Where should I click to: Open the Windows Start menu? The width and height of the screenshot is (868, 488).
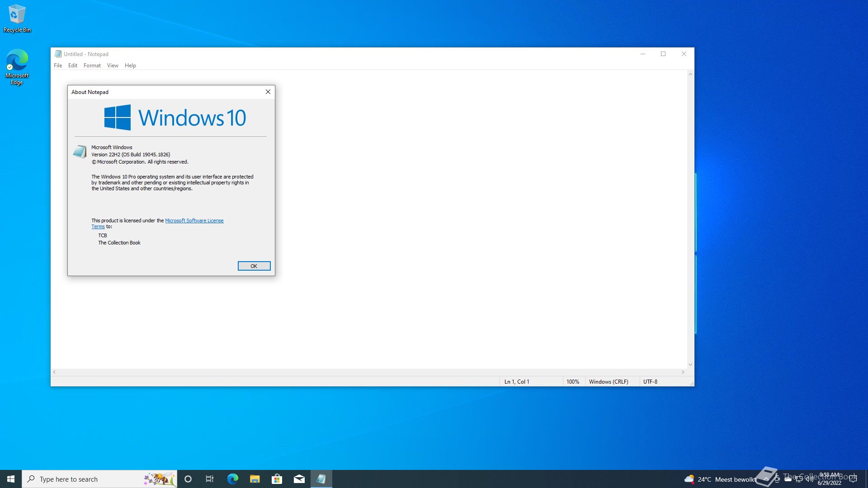pos(11,479)
